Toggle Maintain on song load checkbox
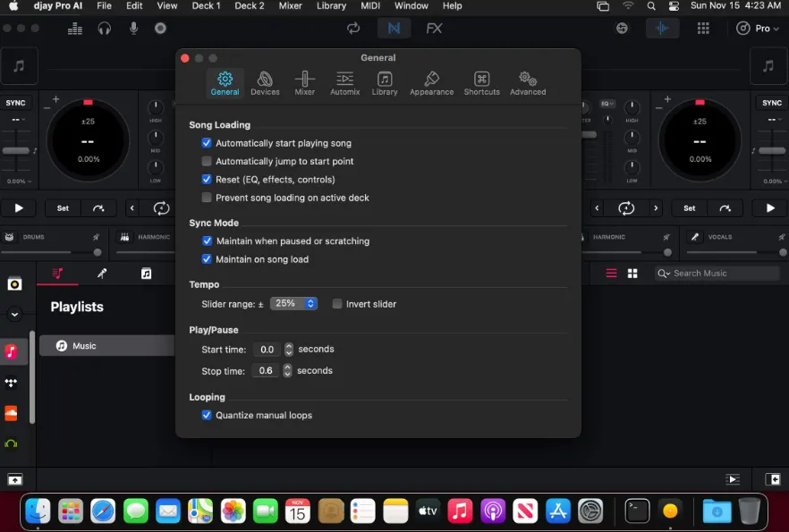The image size is (789, 532). point(207,259)
